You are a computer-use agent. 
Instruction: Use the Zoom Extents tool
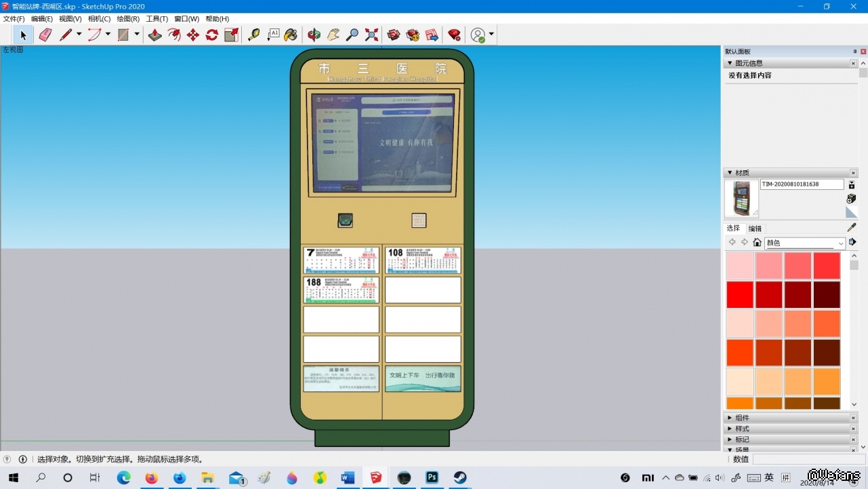371,35
